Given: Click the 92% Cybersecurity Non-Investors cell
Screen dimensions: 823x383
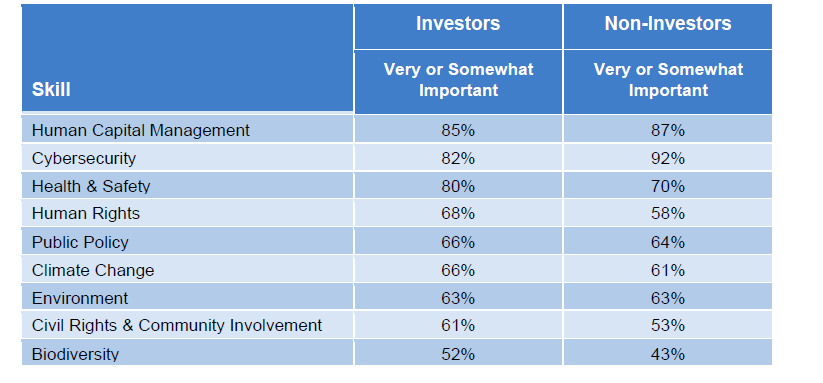Looking at the screenshot, I should tap(668, 158).
